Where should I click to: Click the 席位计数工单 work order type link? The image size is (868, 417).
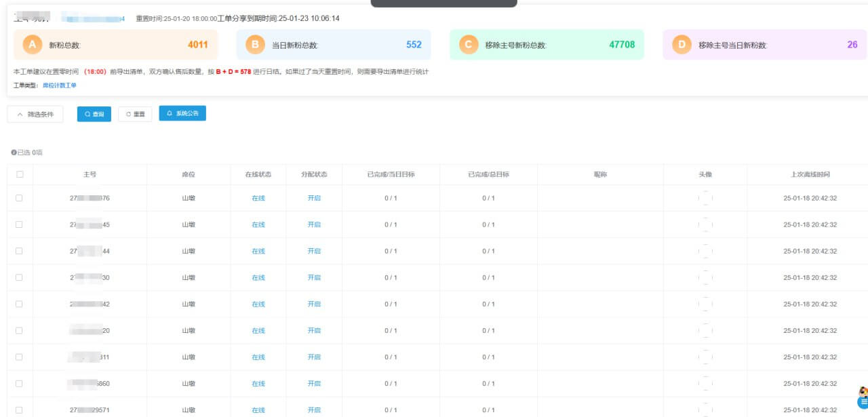(x=60, y=85)
